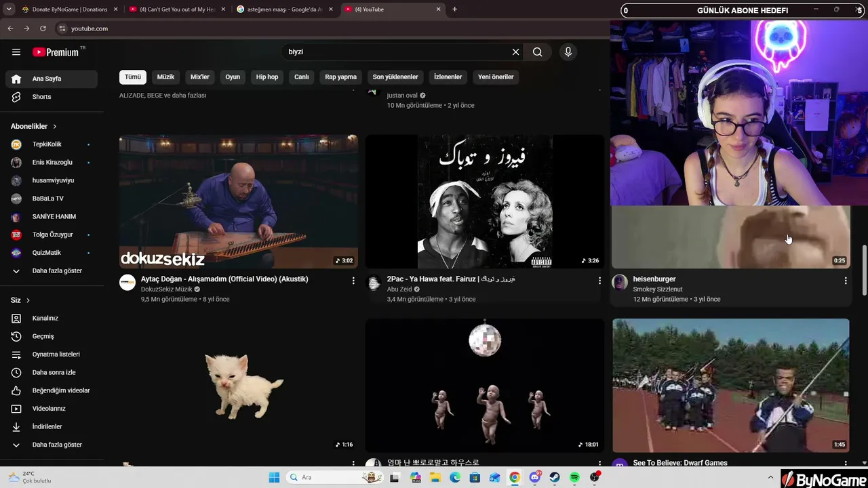The image size is (868, 488).
Task: Open the TepkiKolik subscription channel
Action: click(x=52, y=144)
